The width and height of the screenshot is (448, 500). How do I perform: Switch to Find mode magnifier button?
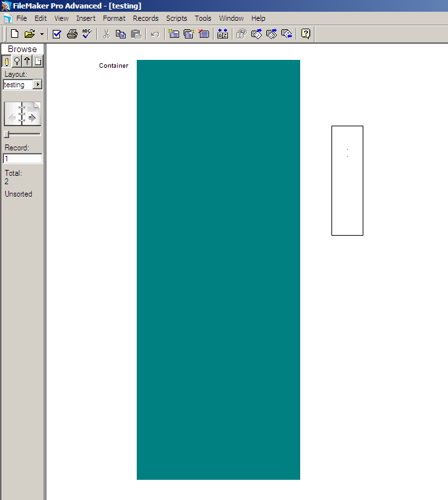pyautogui.click(x=17, y=61)
